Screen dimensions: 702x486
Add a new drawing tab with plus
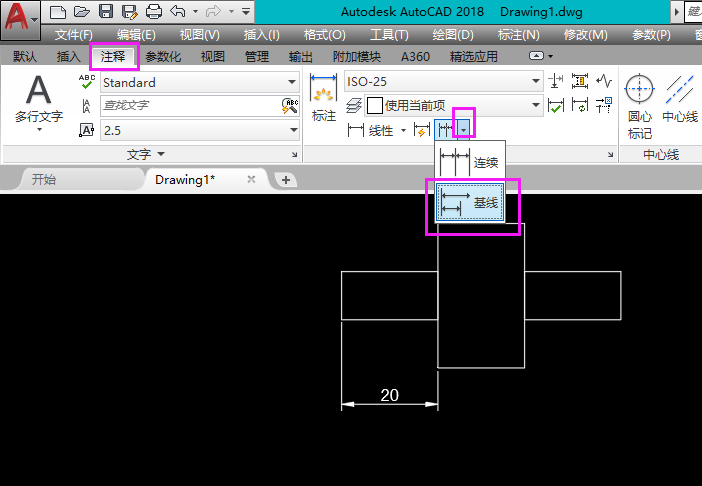(286, 180)
